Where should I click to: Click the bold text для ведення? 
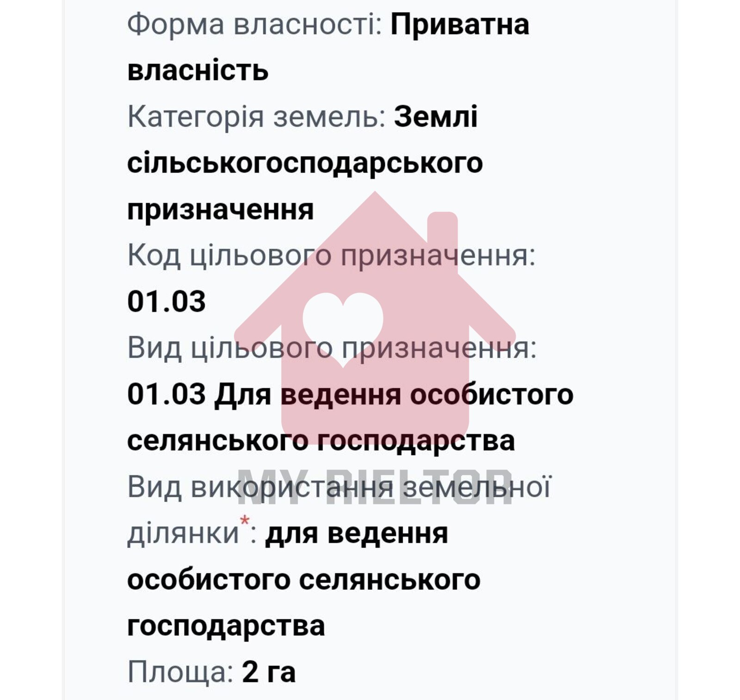pos(356,533)
